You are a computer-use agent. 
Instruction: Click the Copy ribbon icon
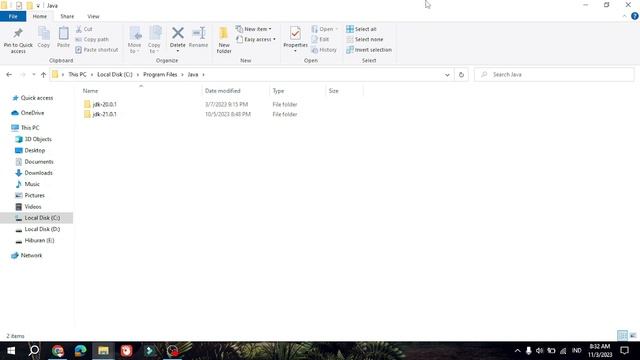pyautogui.click(x=44, y=38)
